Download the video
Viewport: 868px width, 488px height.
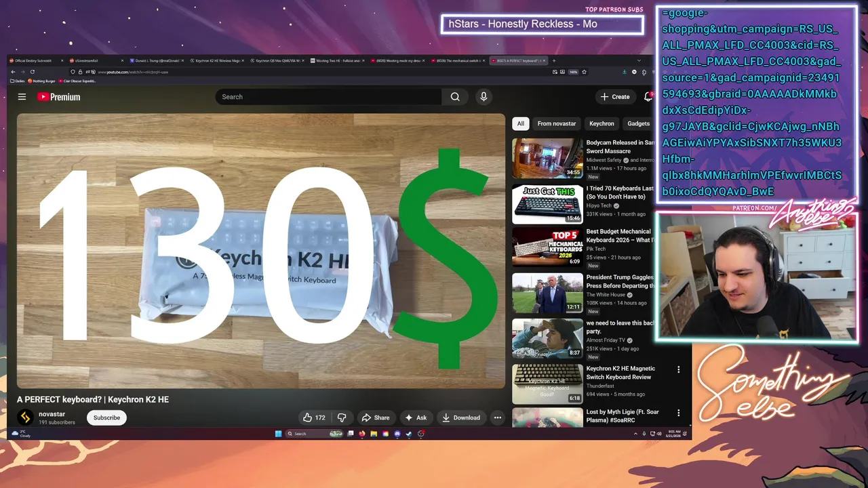[461, 418]
